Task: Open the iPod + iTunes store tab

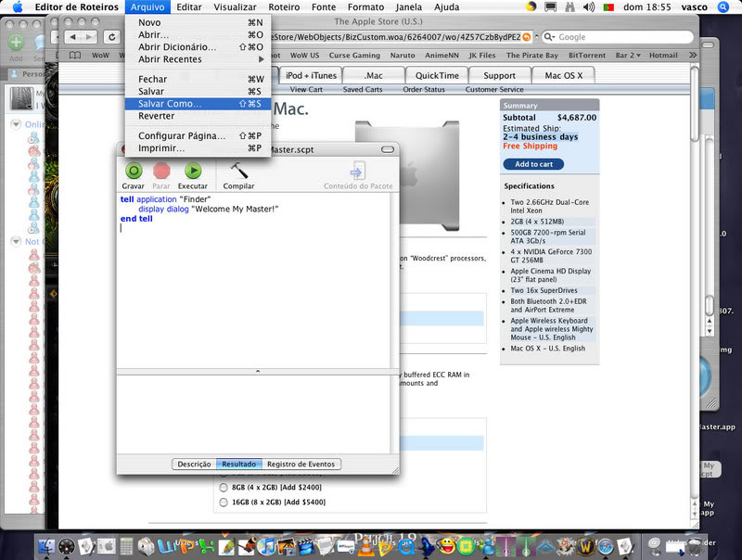Action: coord(311,76)
